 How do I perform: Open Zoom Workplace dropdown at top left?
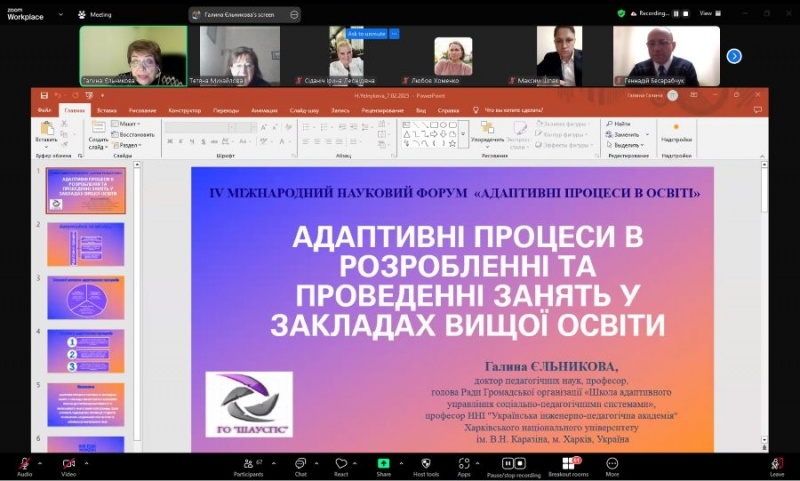(x=60, y=14)
